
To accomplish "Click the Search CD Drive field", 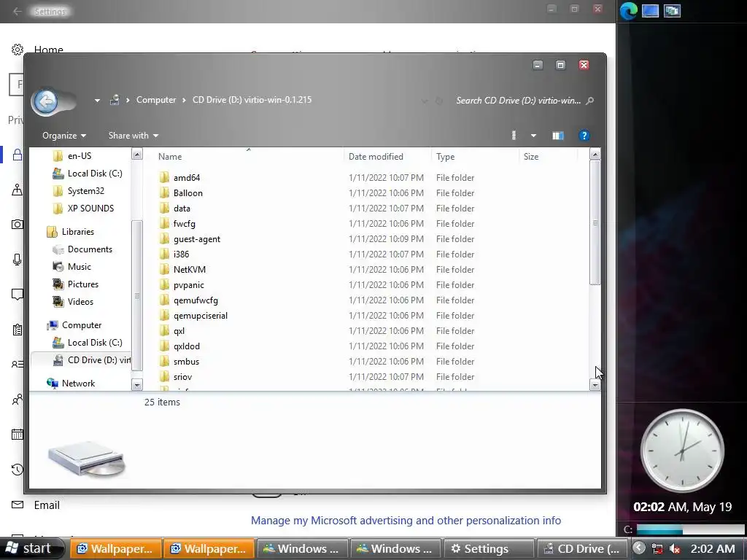I will 519,101.
